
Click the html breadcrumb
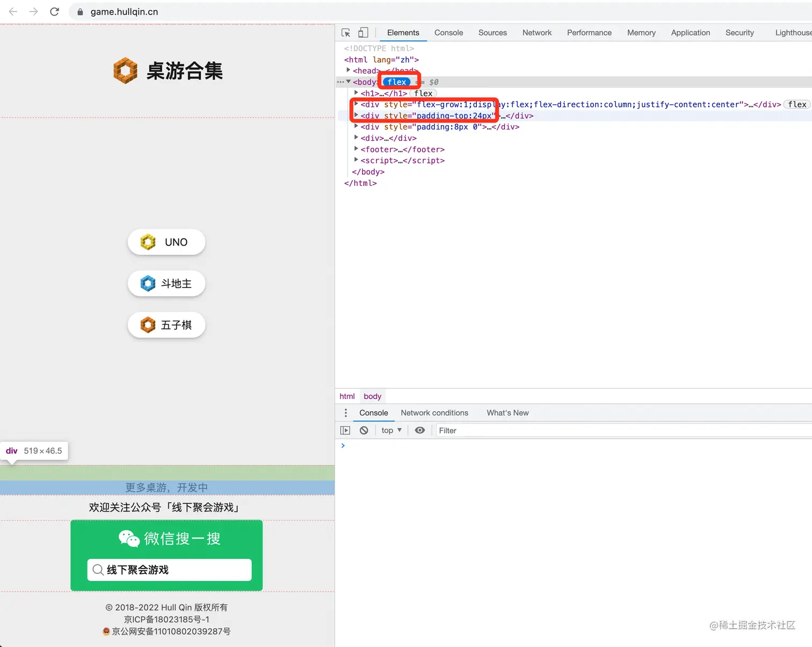click(x=347, y=396)
